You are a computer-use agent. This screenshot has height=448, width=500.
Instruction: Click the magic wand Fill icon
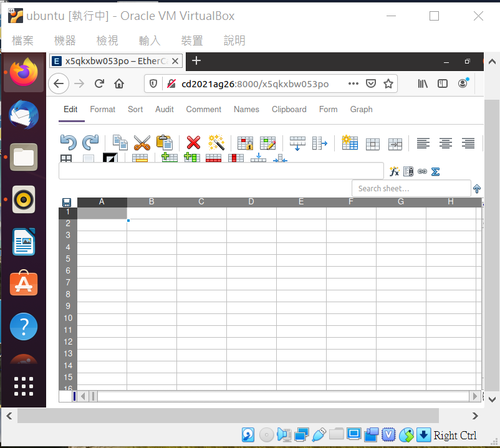click(216, 143)
